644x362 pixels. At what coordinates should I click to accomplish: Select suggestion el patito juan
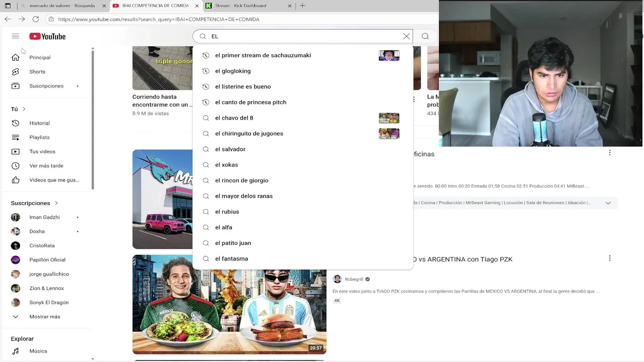302,243
